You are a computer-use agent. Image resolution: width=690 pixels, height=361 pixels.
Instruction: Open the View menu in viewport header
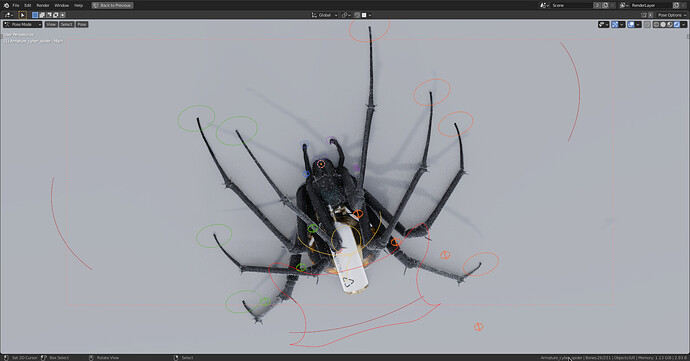[x=51, y=24]
